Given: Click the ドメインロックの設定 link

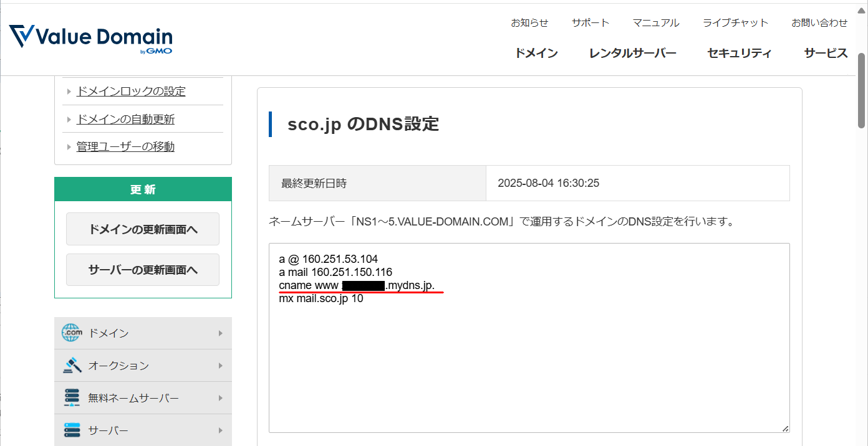Looking at the screenshot, I should (x=131, y=92).
